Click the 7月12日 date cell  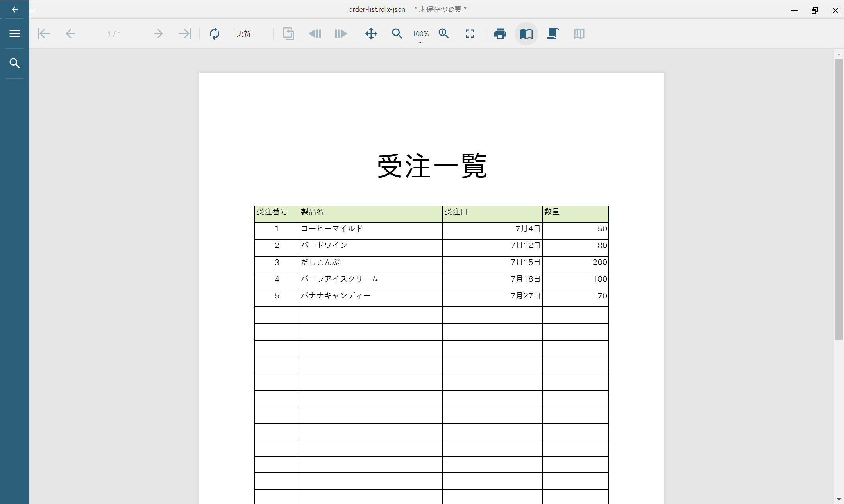click(492, 248)
